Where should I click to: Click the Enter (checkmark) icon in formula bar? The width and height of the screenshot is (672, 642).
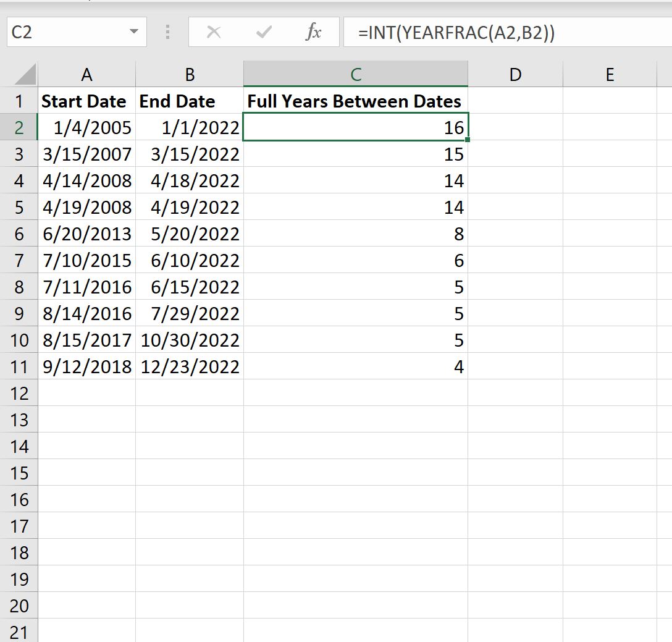(263, 32)
